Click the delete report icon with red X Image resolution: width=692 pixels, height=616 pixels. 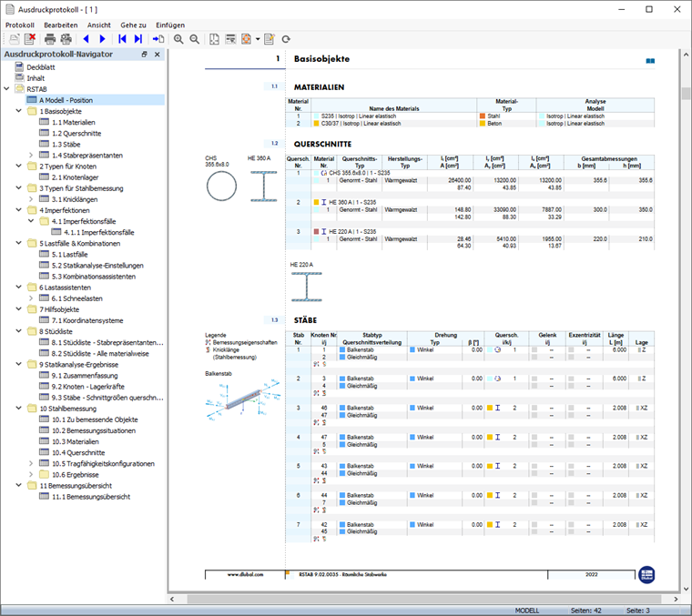tap(30, 39)
